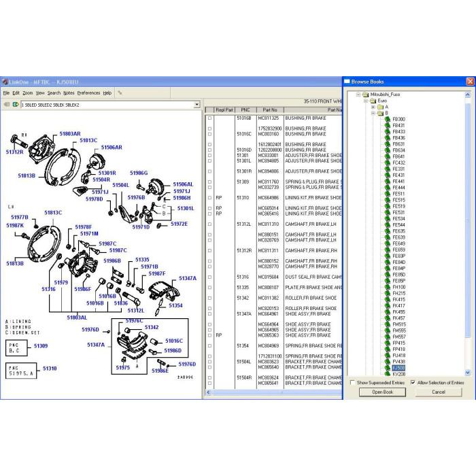
Task: Click the Open Book button
Action: click(x=382, y=392)
